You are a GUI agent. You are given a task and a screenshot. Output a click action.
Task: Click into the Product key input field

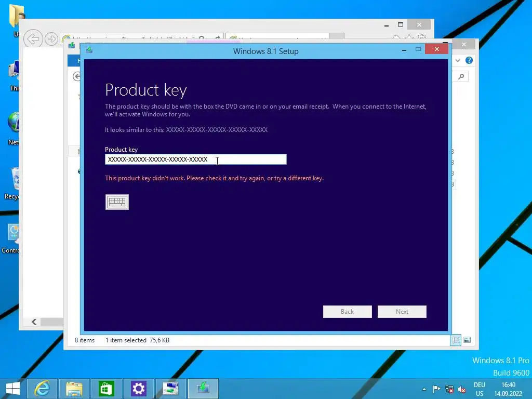[x=196, y=159]
